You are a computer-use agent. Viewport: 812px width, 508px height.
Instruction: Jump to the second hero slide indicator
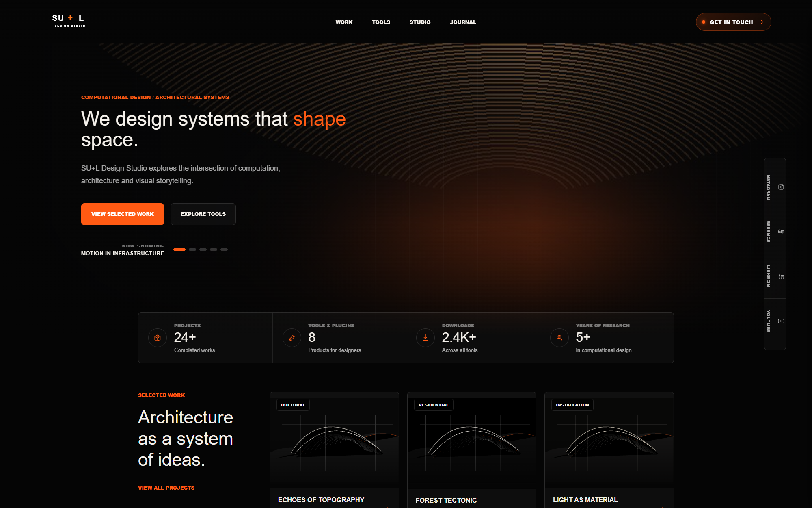coord(192,250)
